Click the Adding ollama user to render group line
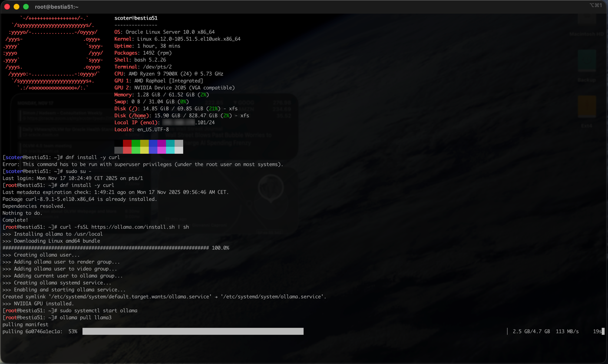Screen dimensions: 608x364 point(61,262)
